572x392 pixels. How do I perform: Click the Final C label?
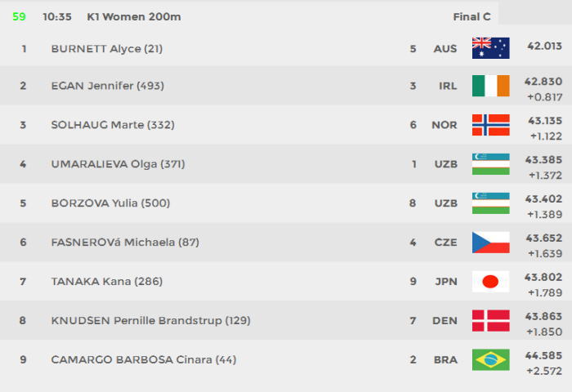tap(471, 17)
